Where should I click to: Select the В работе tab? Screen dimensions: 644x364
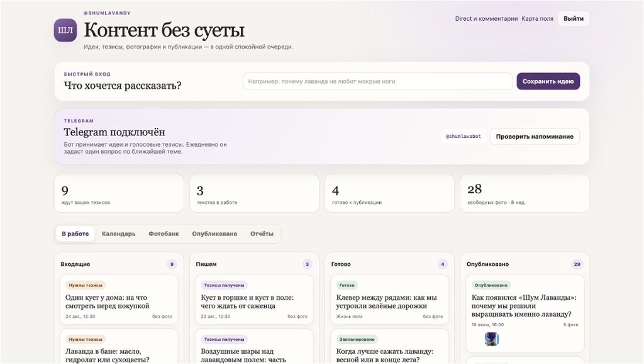pyautogui.click(x=75, y=234)
